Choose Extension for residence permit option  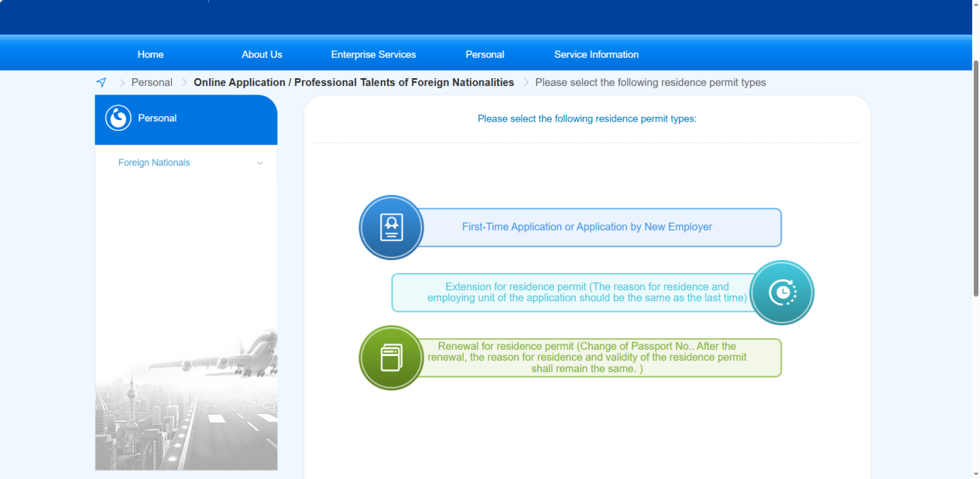tap(587, 293)
